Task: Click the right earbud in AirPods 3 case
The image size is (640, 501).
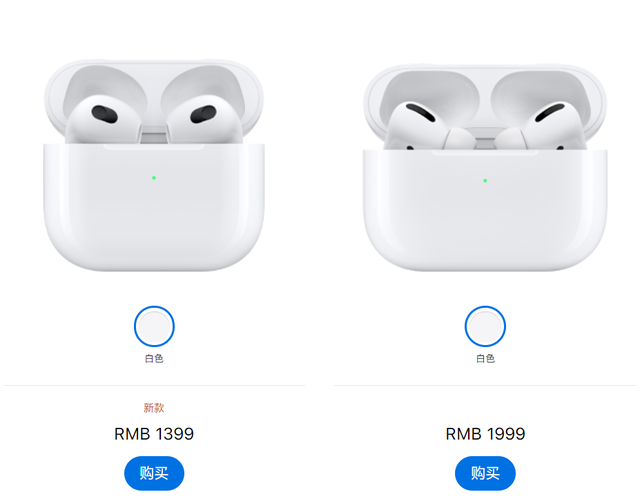Action: pyautogui.click(x=204, y=119)
